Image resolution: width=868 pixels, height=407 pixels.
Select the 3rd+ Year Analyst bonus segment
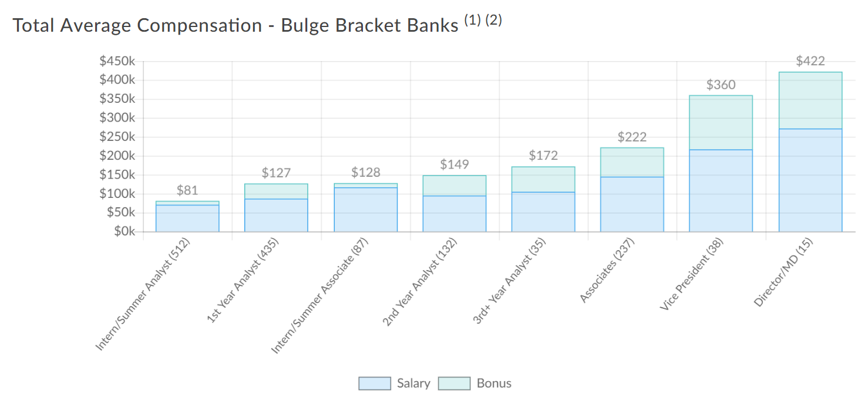point(543,179)
